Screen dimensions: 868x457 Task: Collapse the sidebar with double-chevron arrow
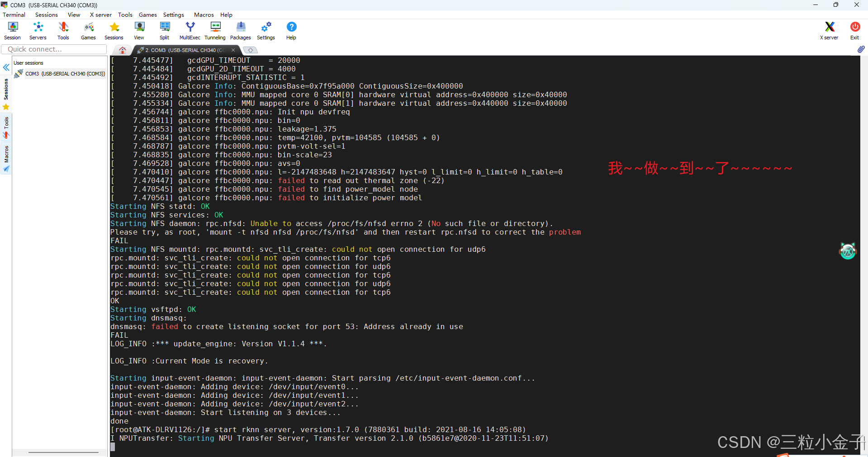coord(6,67)
